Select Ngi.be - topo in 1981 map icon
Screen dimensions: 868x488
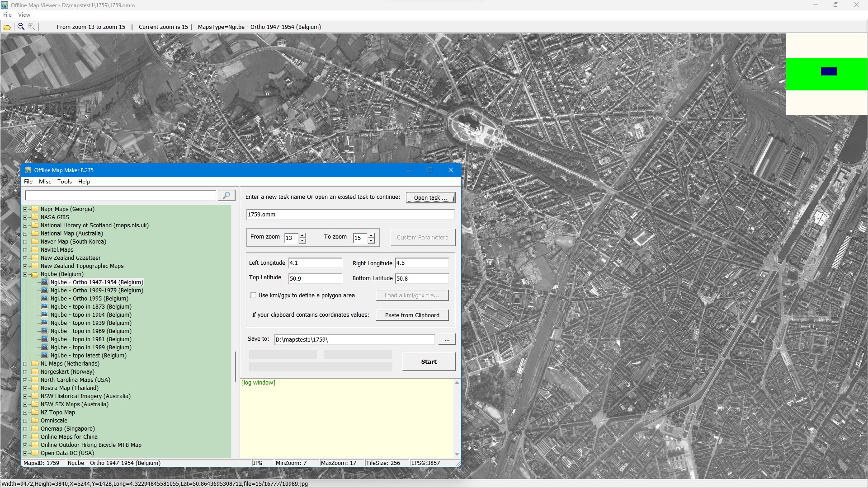45,339
